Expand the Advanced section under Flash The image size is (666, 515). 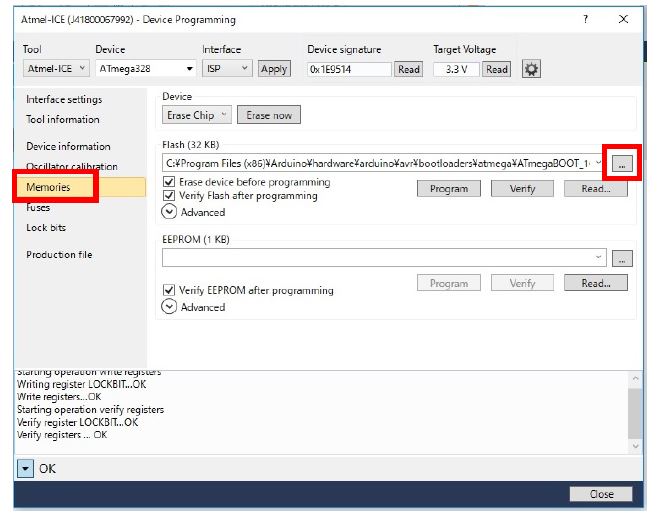click(x=169, y=212)
